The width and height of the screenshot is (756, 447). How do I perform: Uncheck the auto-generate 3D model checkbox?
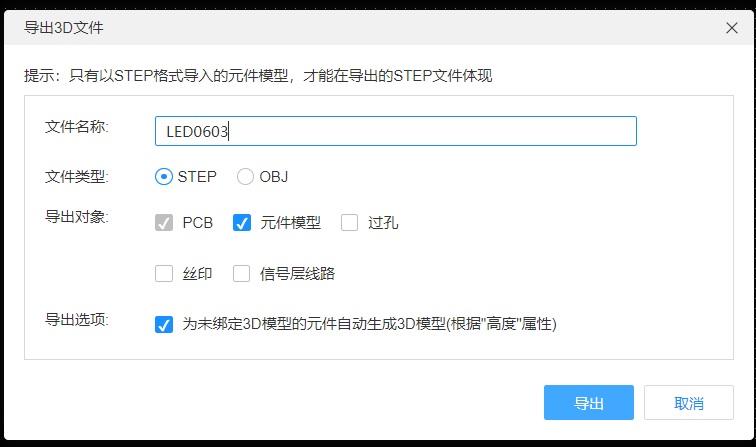coord(164,324)
